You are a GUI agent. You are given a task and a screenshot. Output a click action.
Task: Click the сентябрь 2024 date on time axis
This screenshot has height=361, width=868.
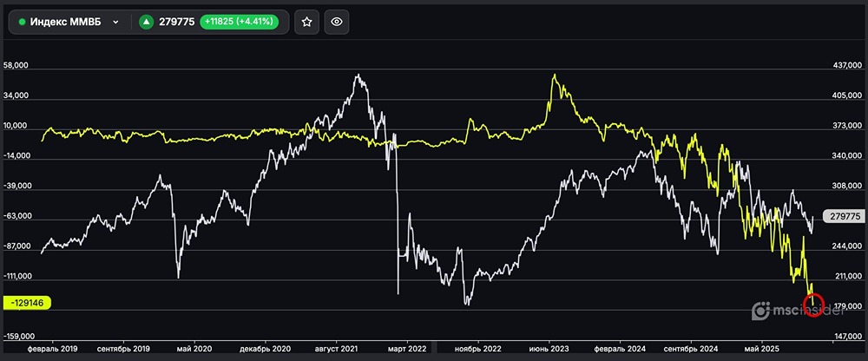point(691,349)
